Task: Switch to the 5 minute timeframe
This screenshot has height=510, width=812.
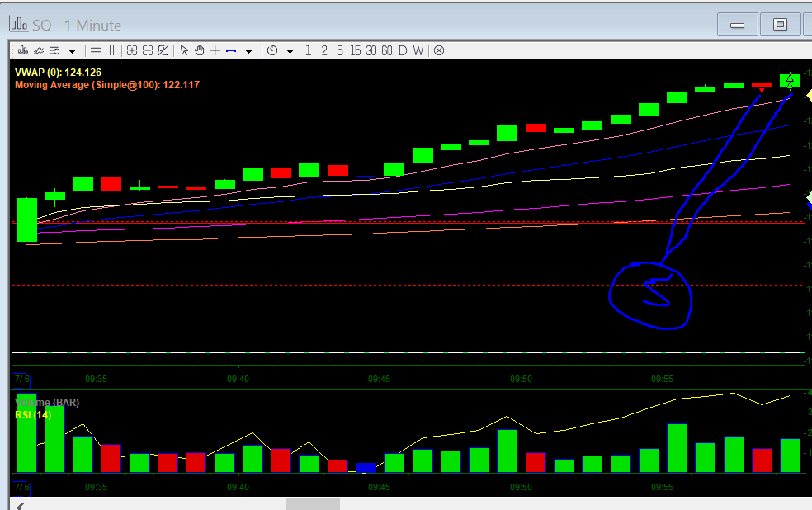Action: tap(339, 50)
